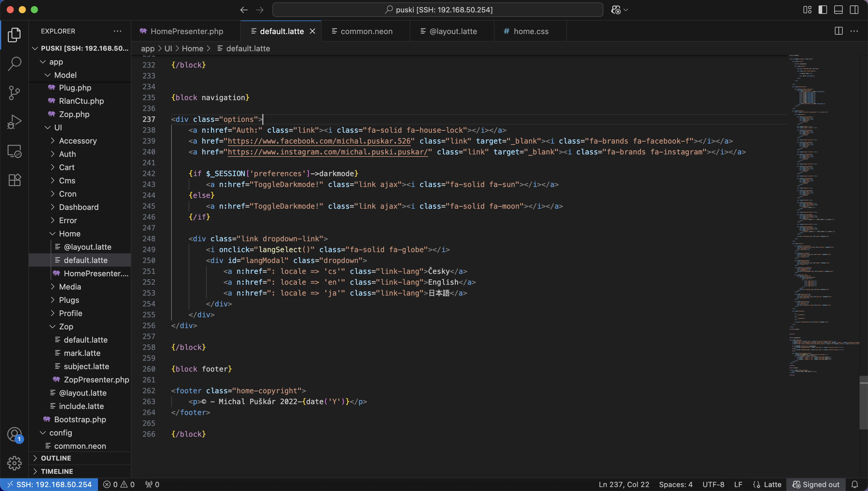The height and width of the screenshot is (491, 868).
Task: Open the Search view in the activity bar
Action: point(14,63)
